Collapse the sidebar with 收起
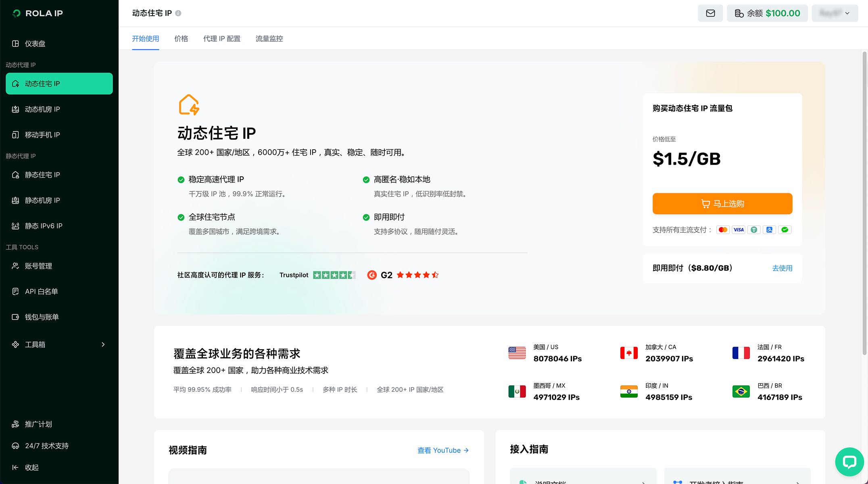The image size is (868, 484). (x=31, y=467)
